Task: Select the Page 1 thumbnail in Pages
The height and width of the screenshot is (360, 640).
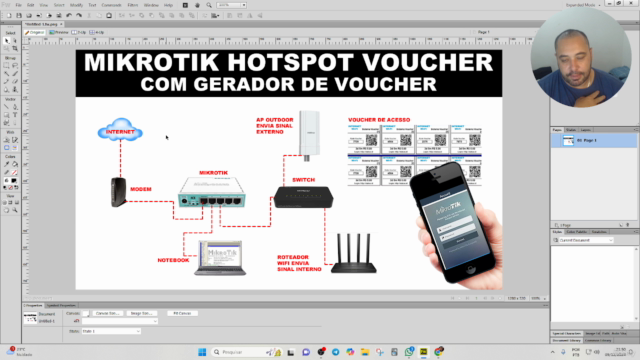Action: [568, 141]
